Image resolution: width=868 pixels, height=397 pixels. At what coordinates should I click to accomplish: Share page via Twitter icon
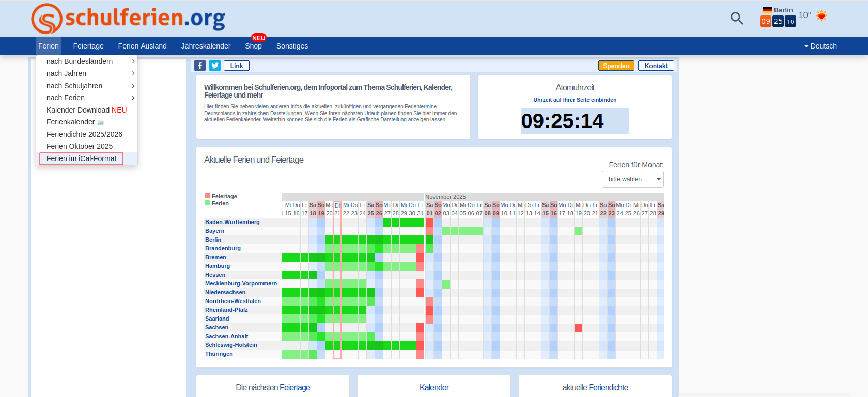[215, 66]
